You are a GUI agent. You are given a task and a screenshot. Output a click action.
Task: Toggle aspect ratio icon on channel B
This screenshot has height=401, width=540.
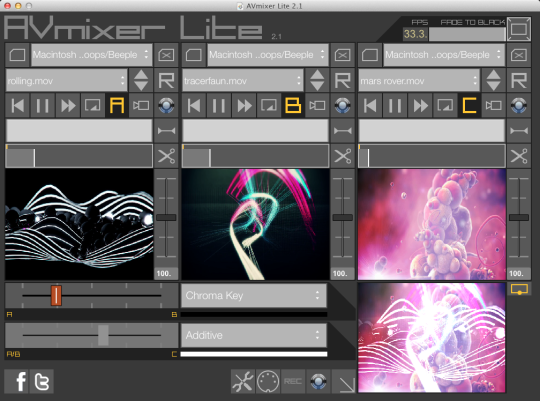(269, 105)
